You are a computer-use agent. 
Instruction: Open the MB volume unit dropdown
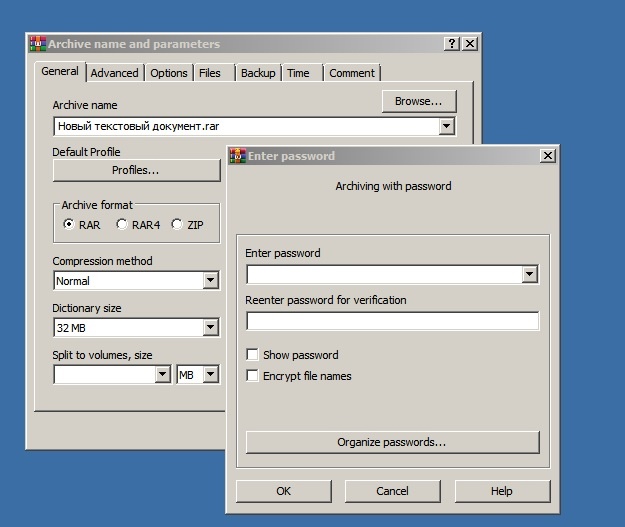[210, 374]
